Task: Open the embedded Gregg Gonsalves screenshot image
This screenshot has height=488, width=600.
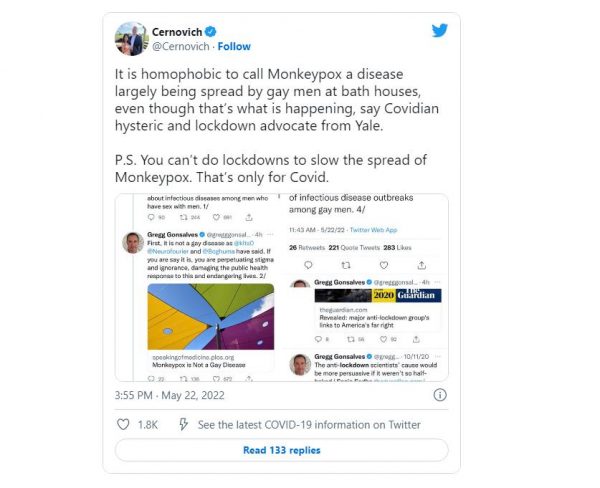Action: 282,287
